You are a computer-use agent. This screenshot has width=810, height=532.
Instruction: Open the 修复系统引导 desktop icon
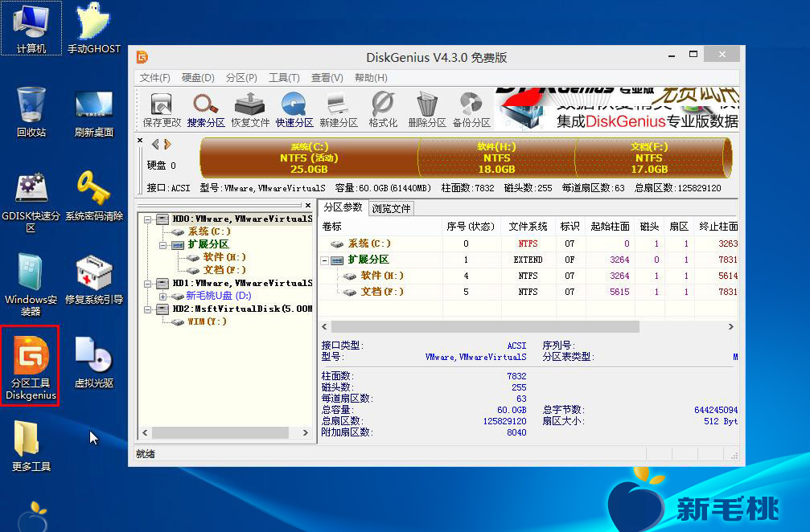93,279
